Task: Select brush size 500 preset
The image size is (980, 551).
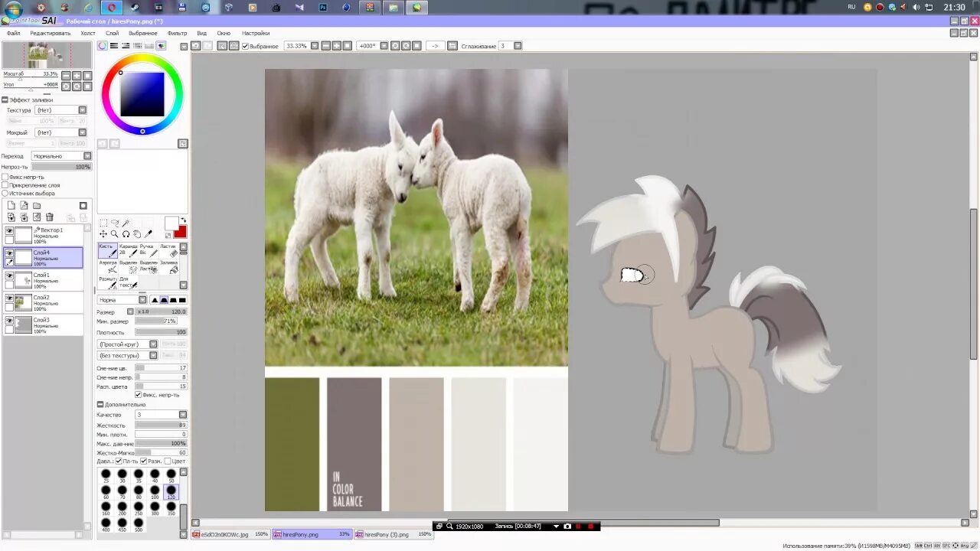Action: tap(139, 523)
